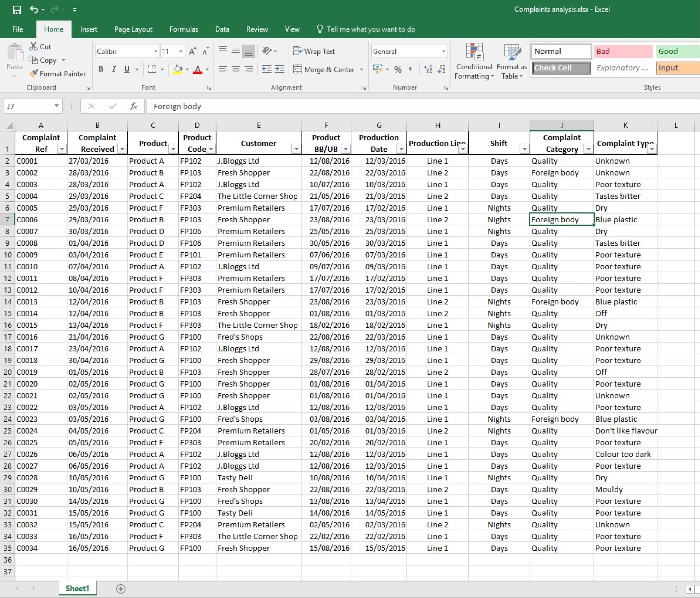Increase font size with the large A icon
The width and height of the screenshot is (700, 598).
[192, 51]
